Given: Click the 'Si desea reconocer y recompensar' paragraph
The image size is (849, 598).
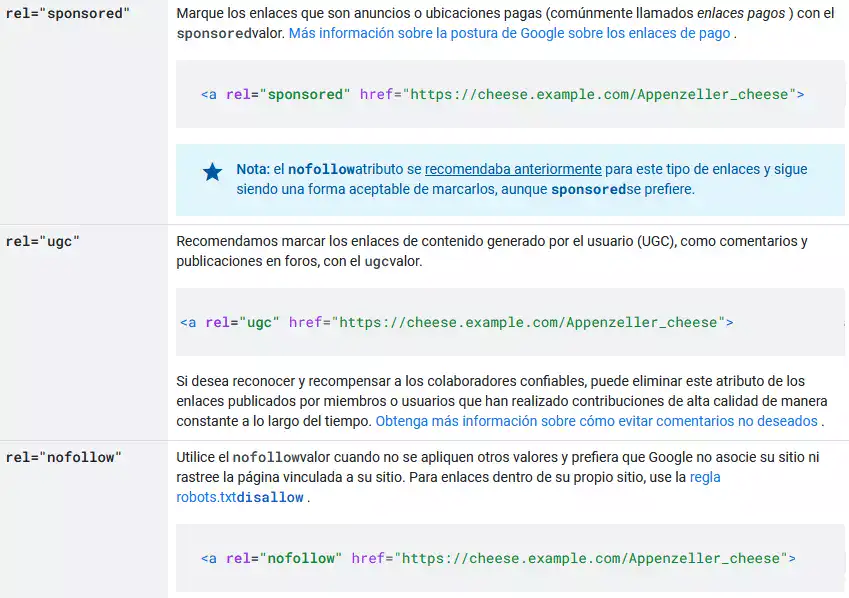Looking at the screenshot, I should (501, 401).
